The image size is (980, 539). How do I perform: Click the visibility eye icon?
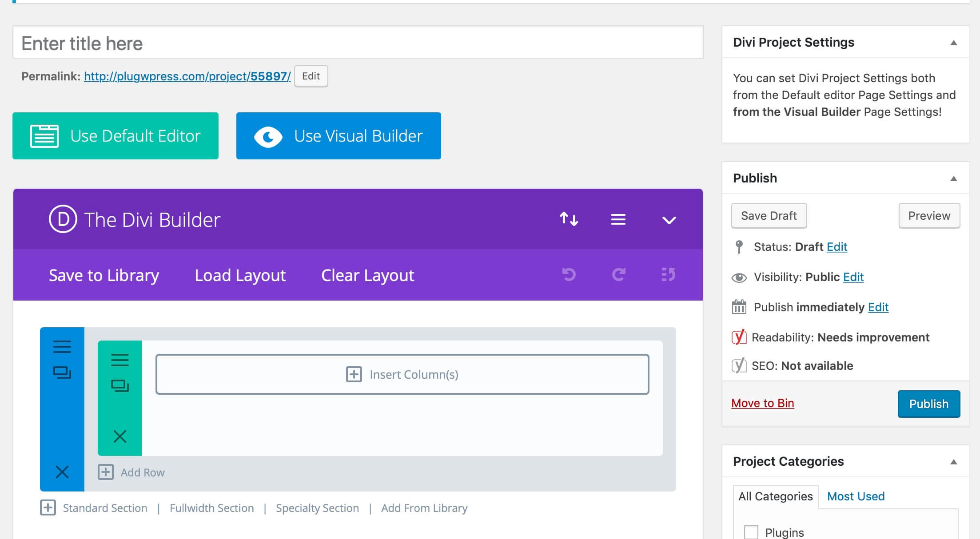(x=739, y=277)
